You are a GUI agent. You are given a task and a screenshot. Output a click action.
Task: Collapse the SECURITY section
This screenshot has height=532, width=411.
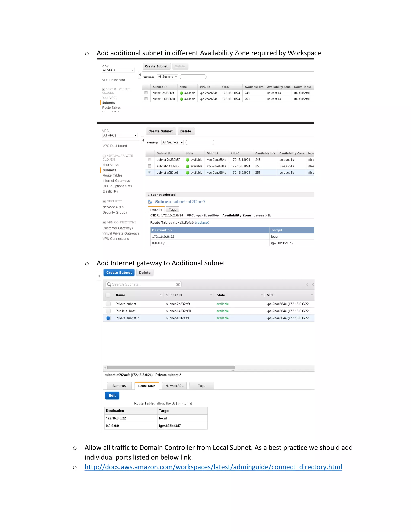104,201
